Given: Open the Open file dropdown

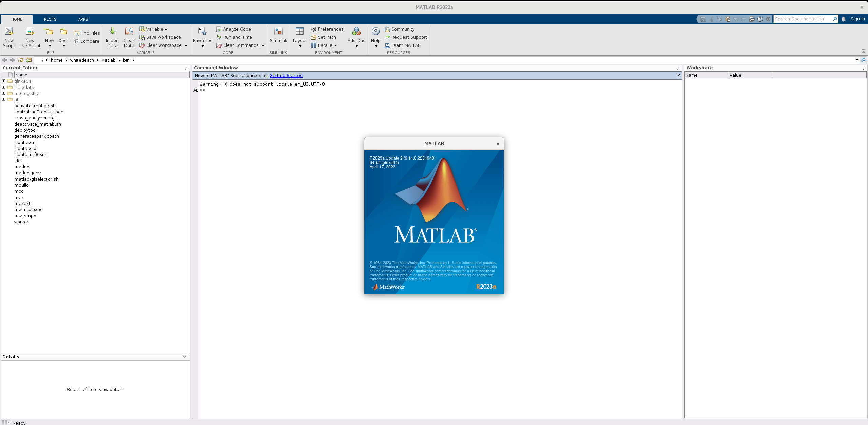Looking at the screenshot, I should coord(64,37).
